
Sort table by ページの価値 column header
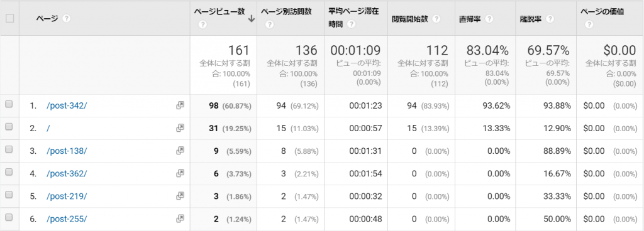tap(602, 12)
